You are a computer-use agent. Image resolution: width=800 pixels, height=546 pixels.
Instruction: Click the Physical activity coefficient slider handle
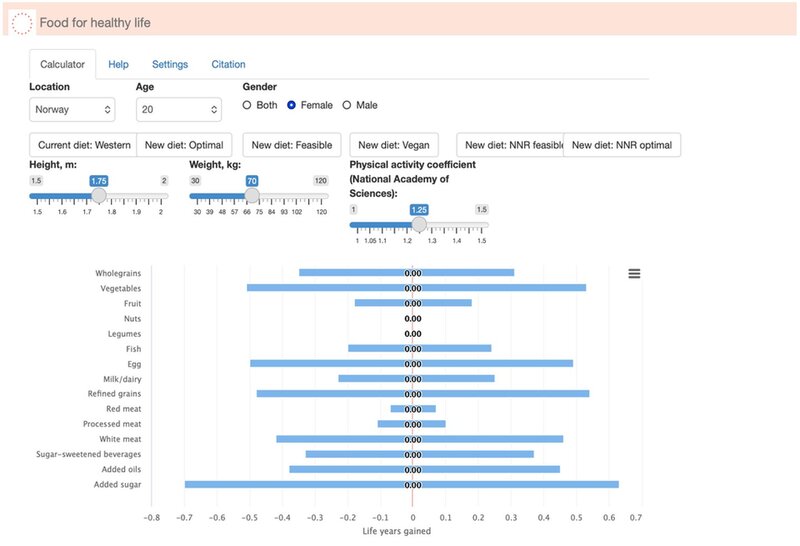(419, 225)
